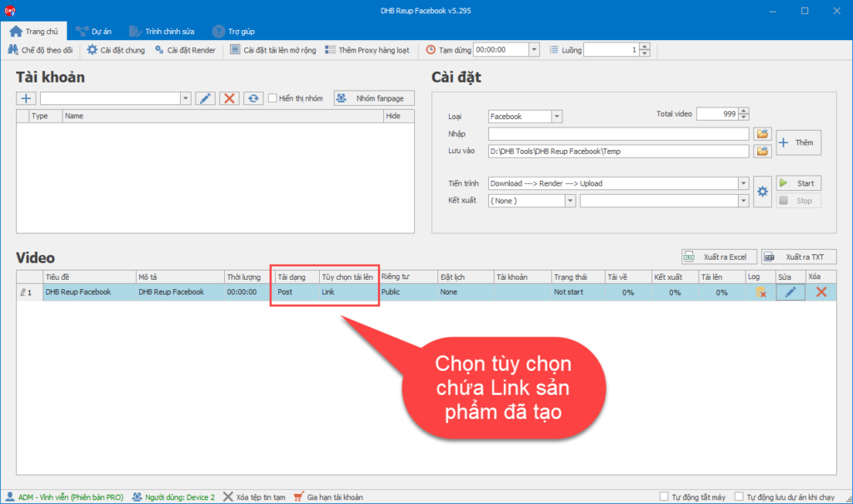Expand the Loại Facebook dropdown
Screen dimensions: 853x504
(x=556, y=117)
